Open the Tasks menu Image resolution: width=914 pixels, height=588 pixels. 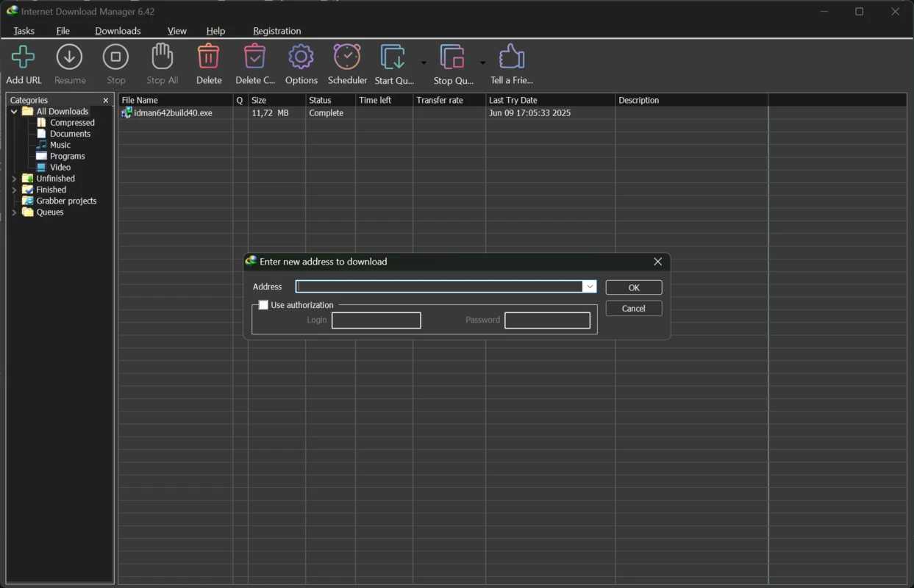click(x=24, y=31)
